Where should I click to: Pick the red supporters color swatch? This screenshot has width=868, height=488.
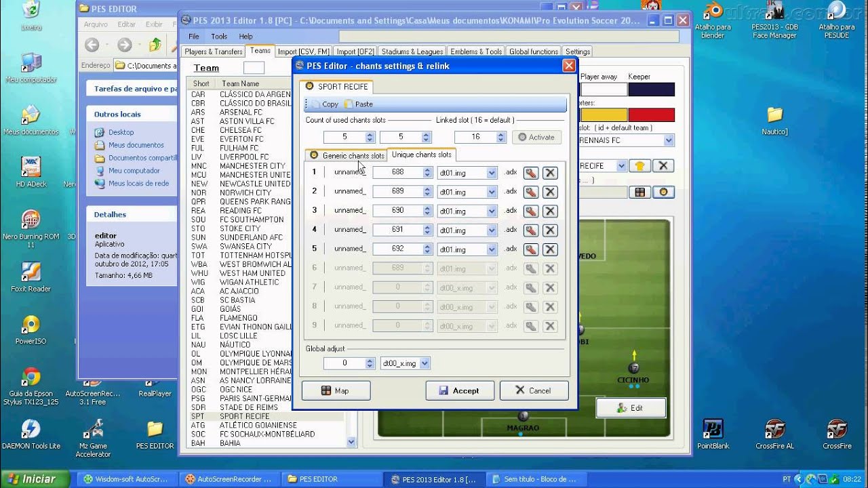652,115
